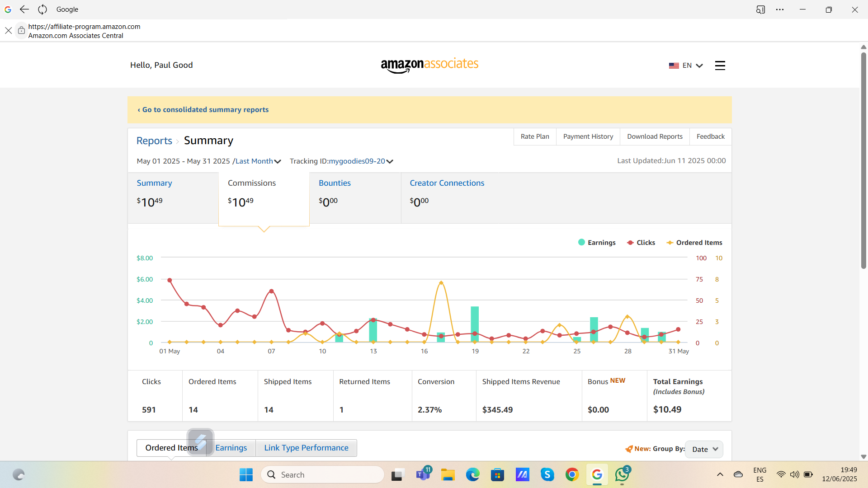This screenshot has height=488, width=868.
Task: Click the browser back arrow
Action: [24, 9]
